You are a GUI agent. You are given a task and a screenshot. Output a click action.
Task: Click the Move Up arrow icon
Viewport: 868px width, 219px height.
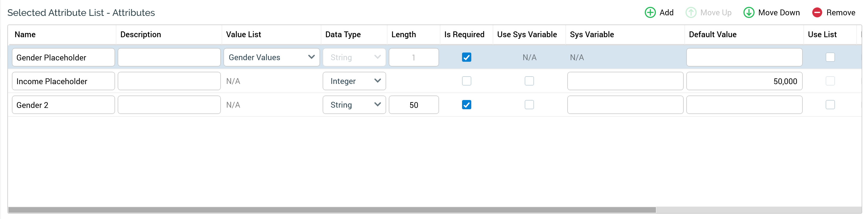click(x=691, y=12)
